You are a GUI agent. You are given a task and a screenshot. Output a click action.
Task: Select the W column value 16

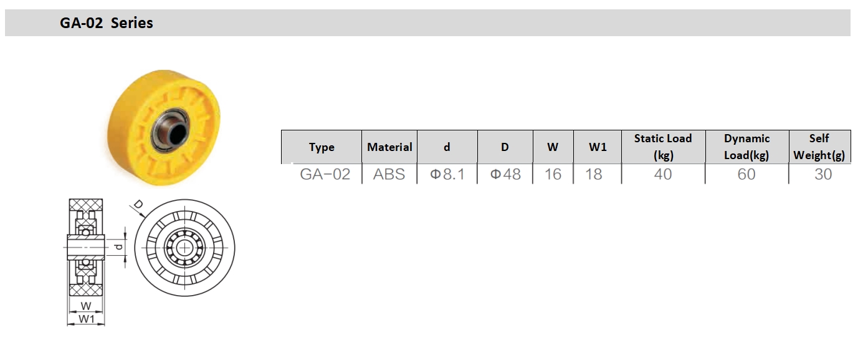tap(553, 174)
